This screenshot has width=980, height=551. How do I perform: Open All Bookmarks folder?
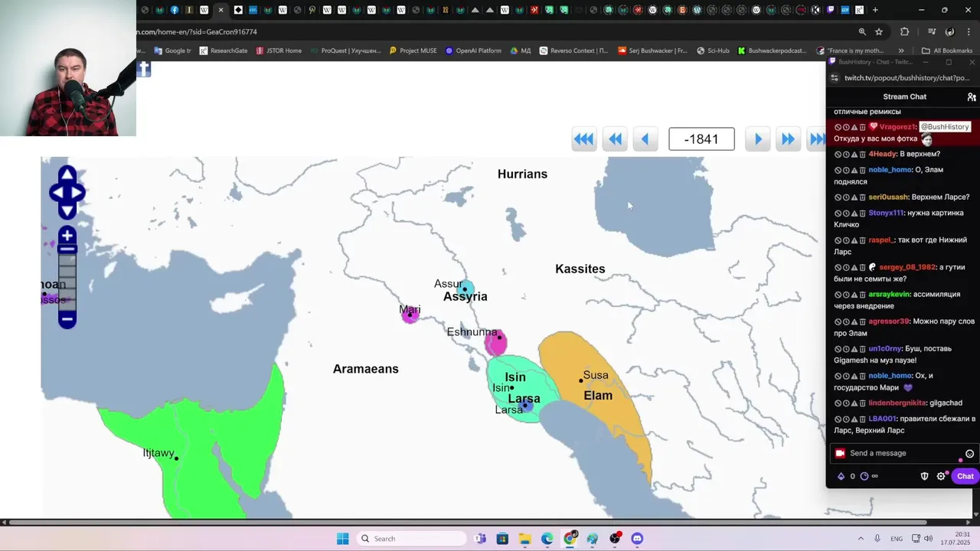(947, 51)
